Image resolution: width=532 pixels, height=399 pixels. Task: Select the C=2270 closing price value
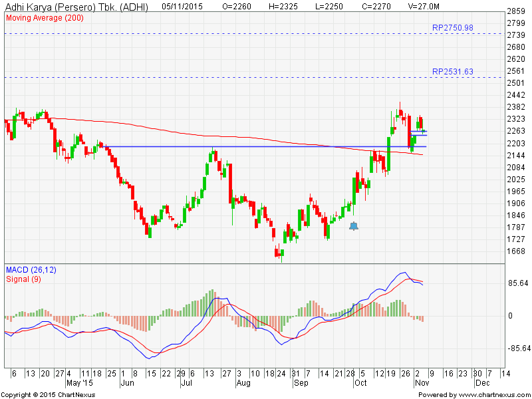(374, 6)
